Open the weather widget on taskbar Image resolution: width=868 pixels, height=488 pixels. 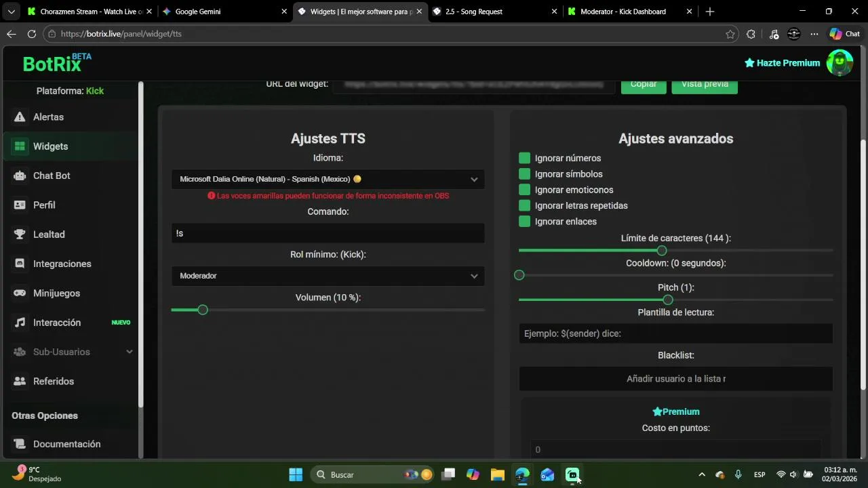click(38, 474)
